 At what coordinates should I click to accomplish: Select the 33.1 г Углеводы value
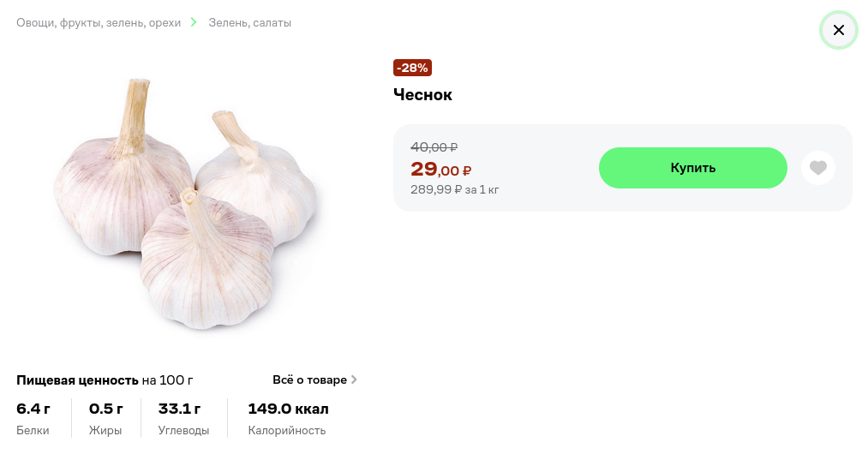click(x=179, y=409)
